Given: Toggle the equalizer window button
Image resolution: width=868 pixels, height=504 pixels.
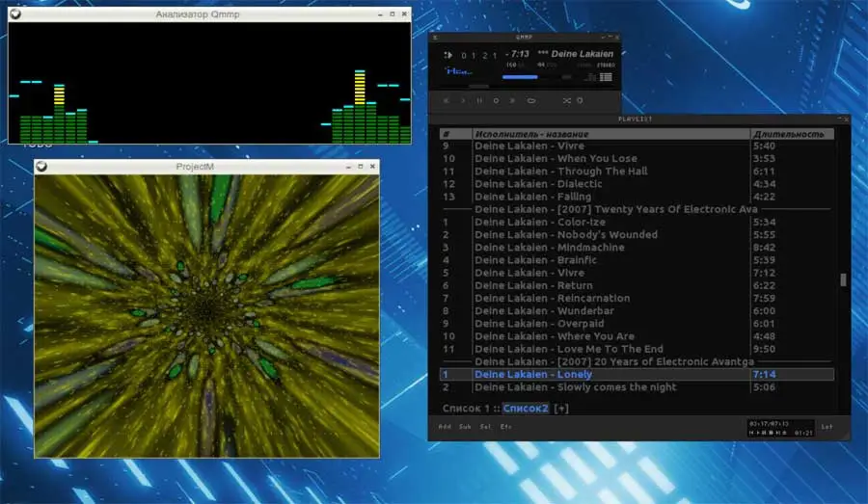Looking at the screenshot, I should coord(590,77).
